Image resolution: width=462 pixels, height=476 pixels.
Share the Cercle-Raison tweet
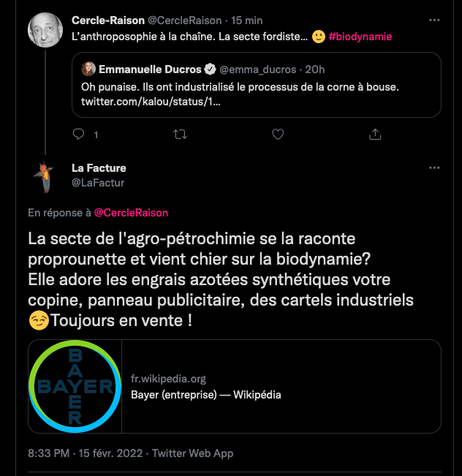pyautogui.click(x=376, y=135)
